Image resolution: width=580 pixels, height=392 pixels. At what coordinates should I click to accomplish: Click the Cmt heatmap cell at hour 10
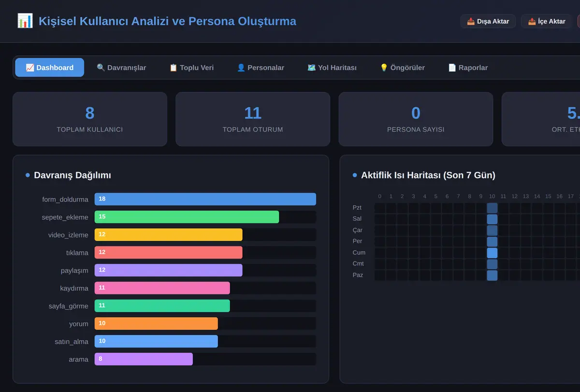(492, 264)
